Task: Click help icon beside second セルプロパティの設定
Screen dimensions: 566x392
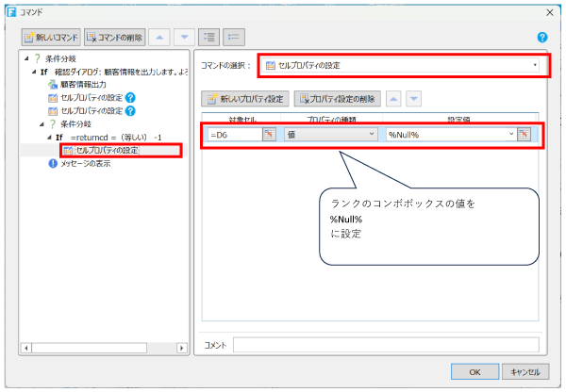Action: 130,111
